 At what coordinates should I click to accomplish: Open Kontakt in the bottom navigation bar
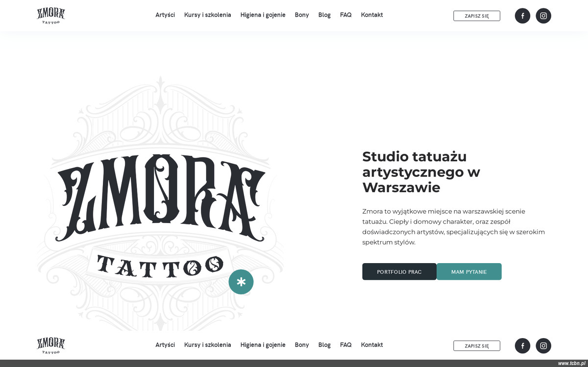[x=372, y=344]
